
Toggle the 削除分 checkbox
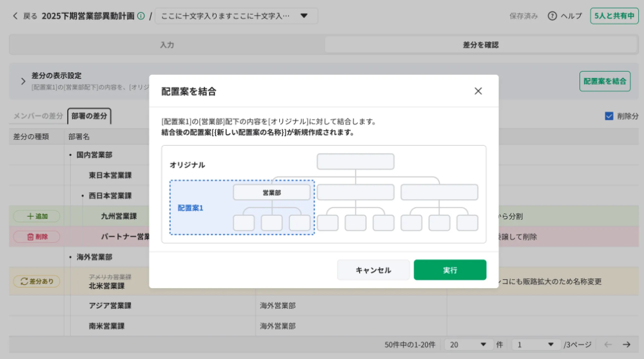tap(609, 116)
